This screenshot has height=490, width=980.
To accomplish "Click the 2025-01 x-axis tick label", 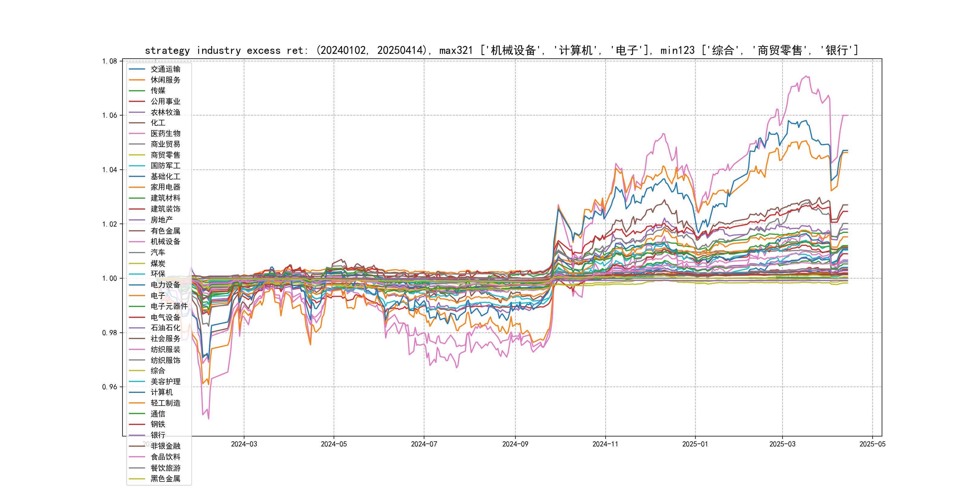I will coord(695,444).
